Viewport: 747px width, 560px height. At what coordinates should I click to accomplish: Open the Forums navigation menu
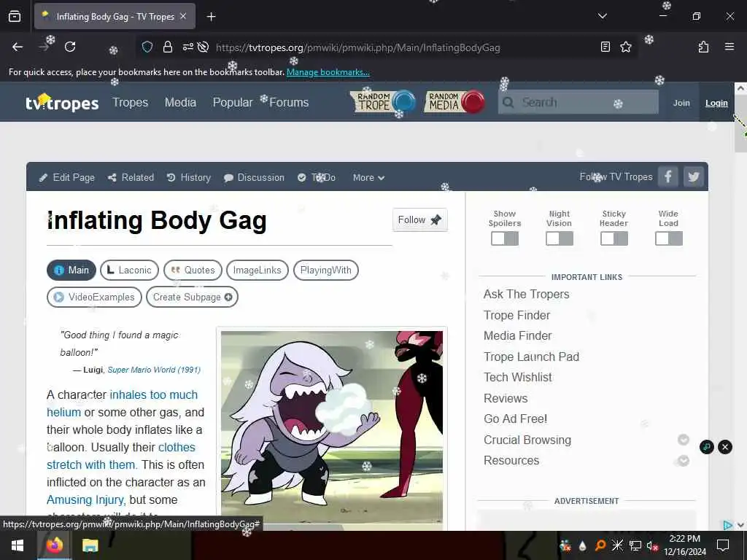tap(289, 102)
